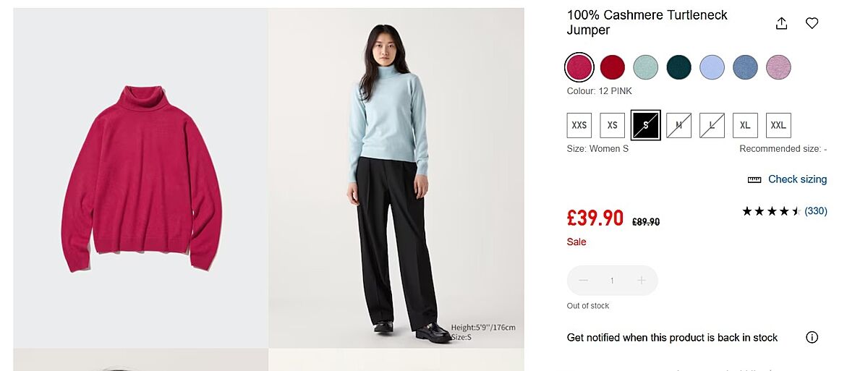The image size is (868, 371).
Task: Click the star rating icons
Action: point(771,211)
